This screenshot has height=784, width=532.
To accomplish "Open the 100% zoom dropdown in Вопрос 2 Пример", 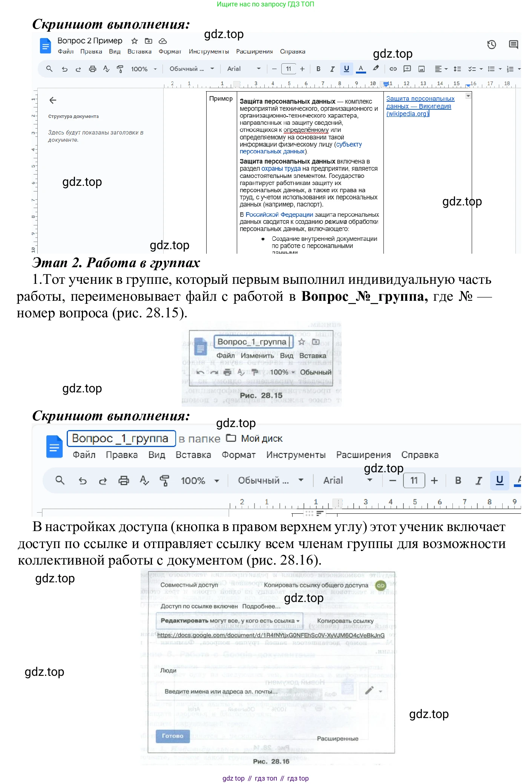I will (x=144, y=69).
